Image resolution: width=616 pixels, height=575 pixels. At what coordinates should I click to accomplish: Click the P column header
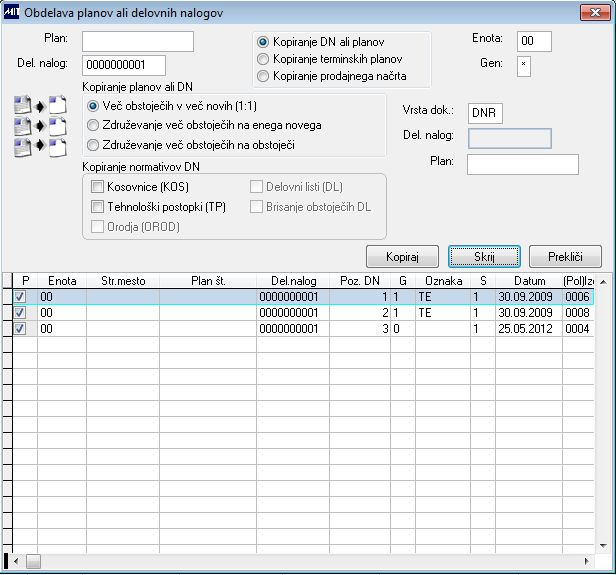(x=25, y=281)
